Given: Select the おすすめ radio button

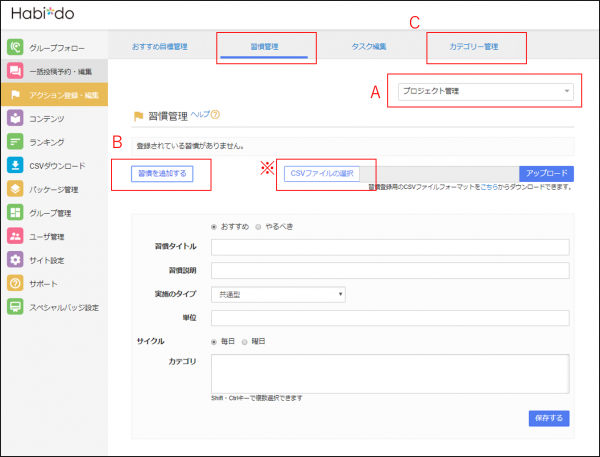Looking at the screenshot, I should coord(214,227).
